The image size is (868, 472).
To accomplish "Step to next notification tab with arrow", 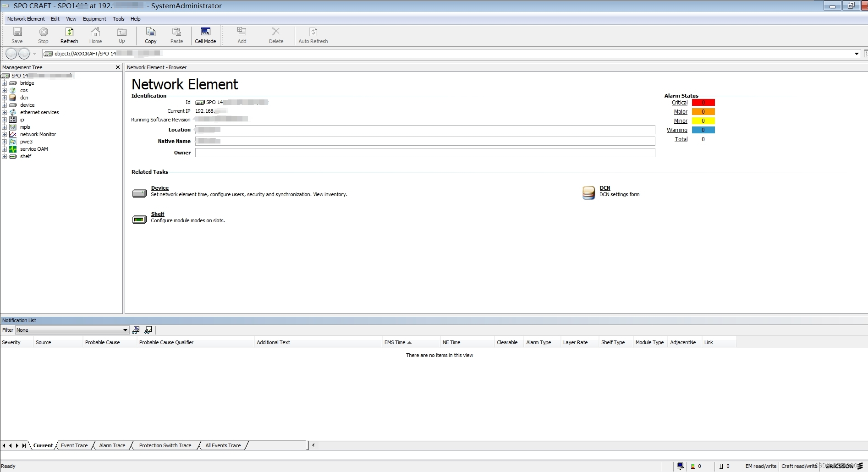I will [x=17, y=445].
